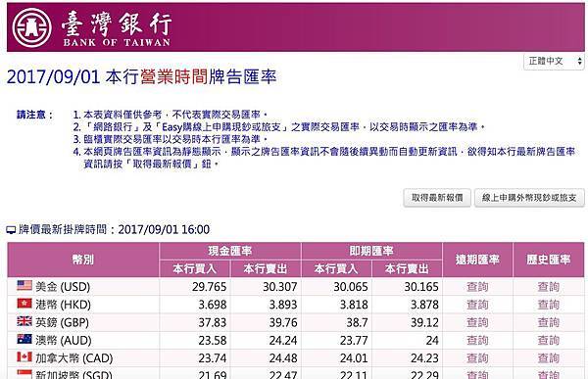
Task: Click HKD spot selling rate 3.878
Action: click(x=424, y=305)
